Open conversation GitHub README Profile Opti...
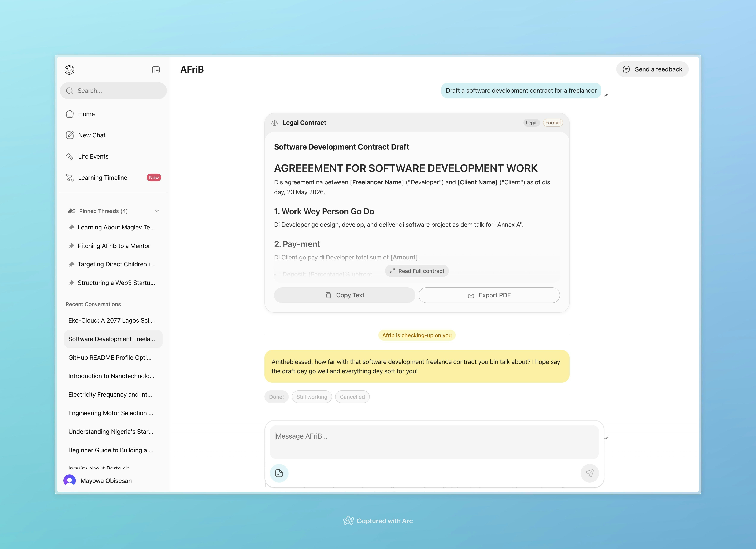 pos(113,358)
